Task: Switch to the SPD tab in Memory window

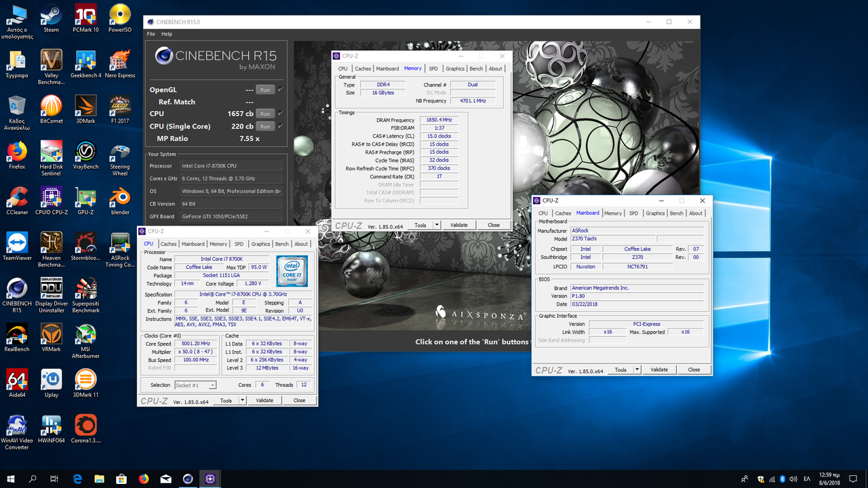Action: coord(433,68)
